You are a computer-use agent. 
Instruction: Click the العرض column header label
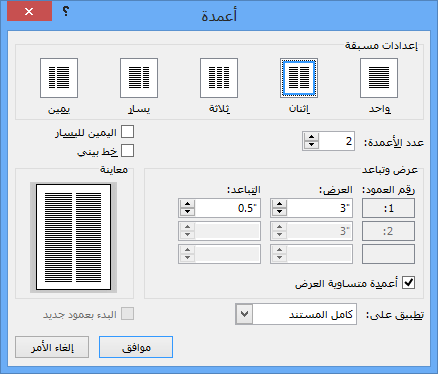(335, 190)
